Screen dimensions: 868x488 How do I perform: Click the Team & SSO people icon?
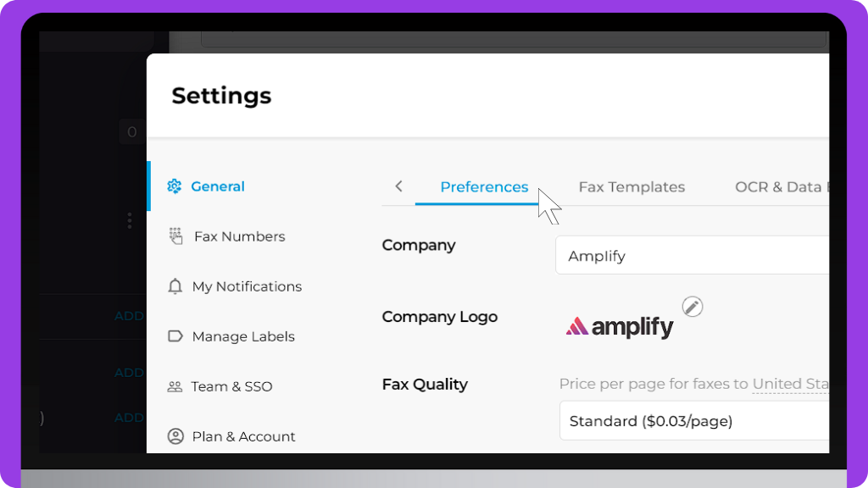[175, 386]
